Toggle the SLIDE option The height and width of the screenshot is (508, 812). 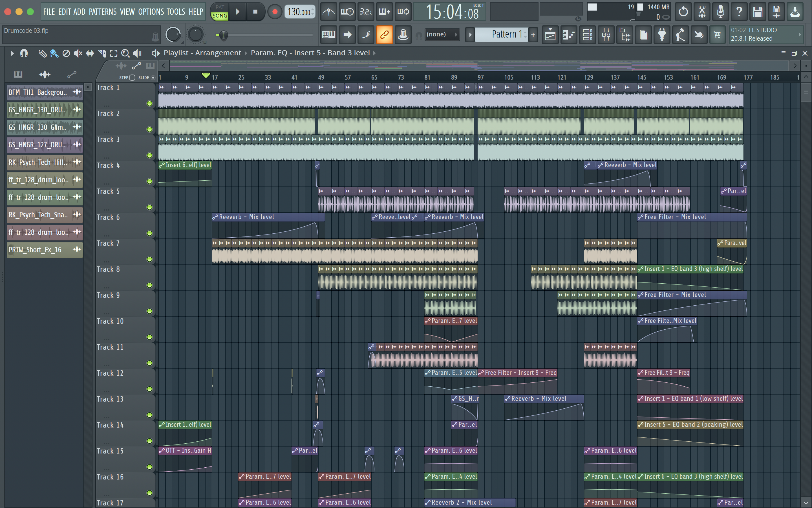(x=153, y=78)
